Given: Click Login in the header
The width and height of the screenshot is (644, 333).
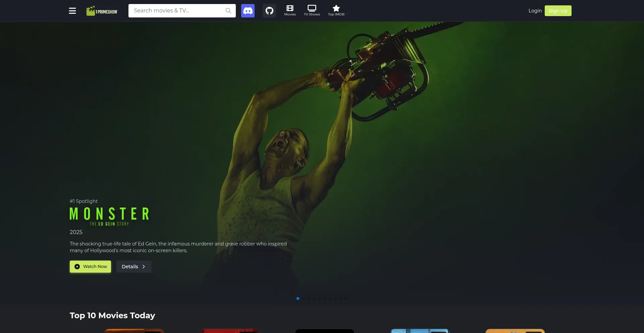Looking at the screenshot, I should [535, 11].
